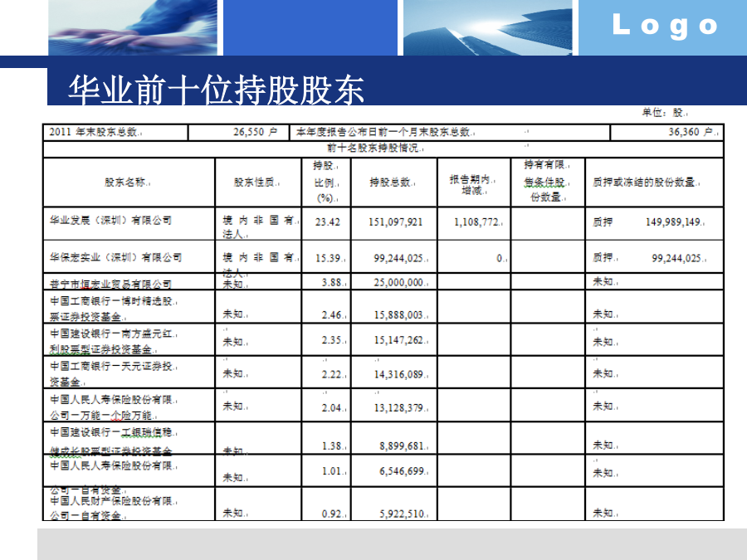Click the slide title 华业前十位持股股东
This screenshot has width=747, height=560.
pos(217,90)
